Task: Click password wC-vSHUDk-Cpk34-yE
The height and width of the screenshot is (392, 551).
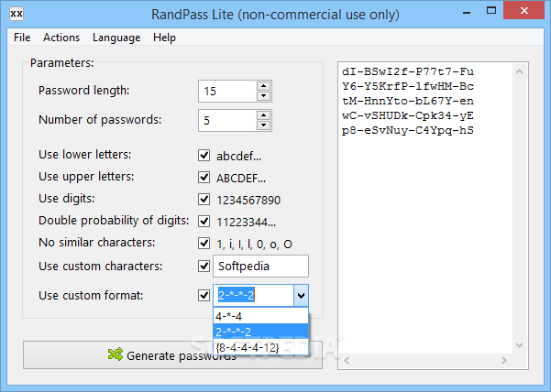Action: 408,115
